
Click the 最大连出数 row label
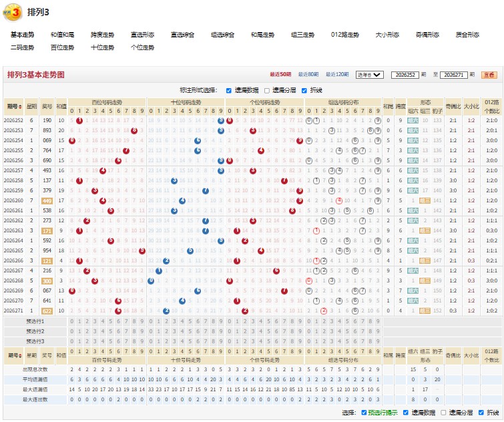[35, 399]
